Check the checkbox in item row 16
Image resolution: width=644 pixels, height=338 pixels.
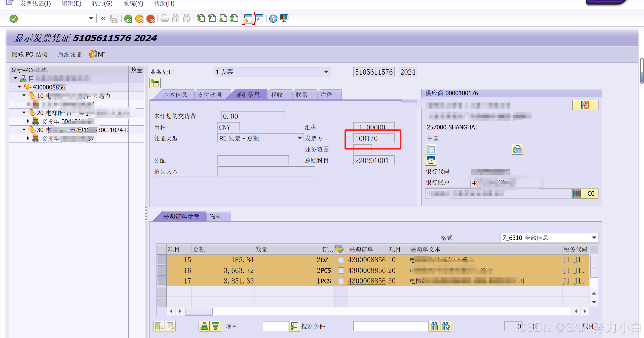coord(341,270)
